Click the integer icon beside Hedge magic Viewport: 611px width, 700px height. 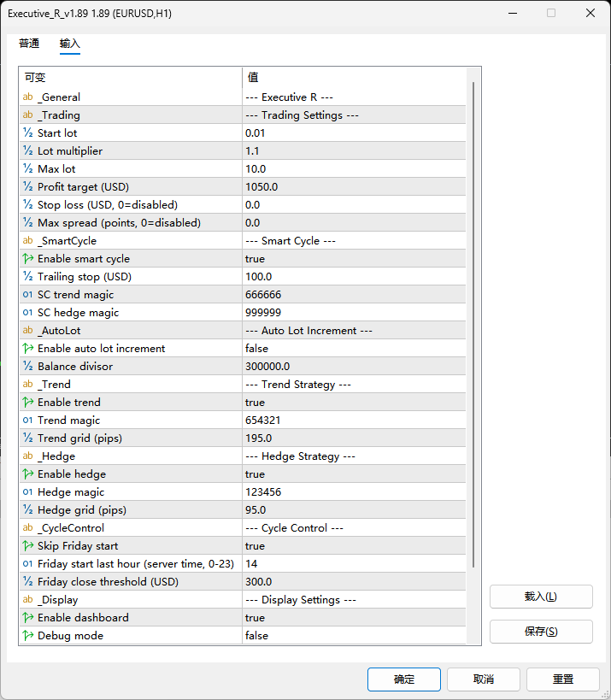(x=27, y=492)
